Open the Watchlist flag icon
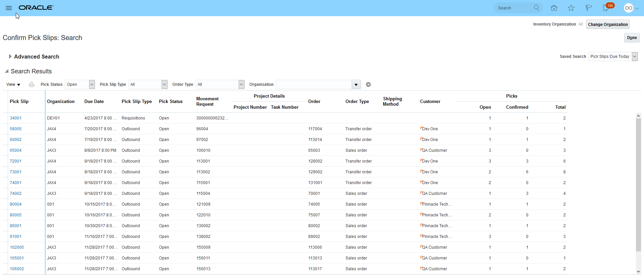The image size is (644, 280). 589,8
